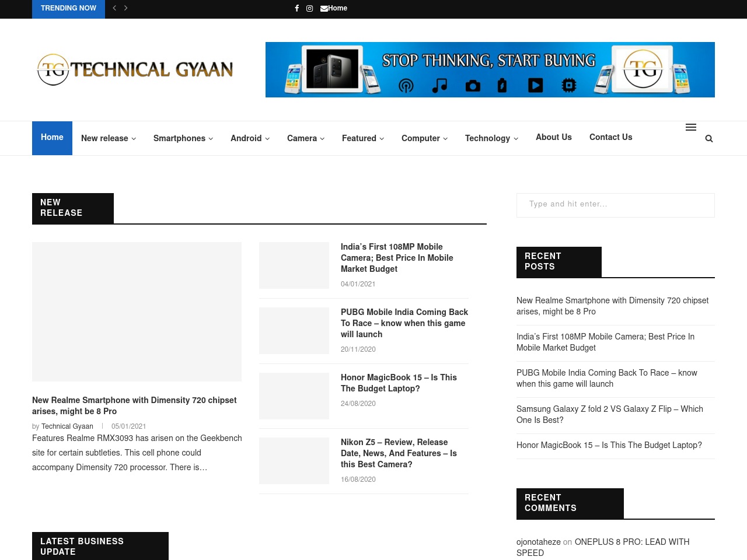This screenshot has width=747, height=560.
Task: Expand the Technology menu
Action: [491, 138]
